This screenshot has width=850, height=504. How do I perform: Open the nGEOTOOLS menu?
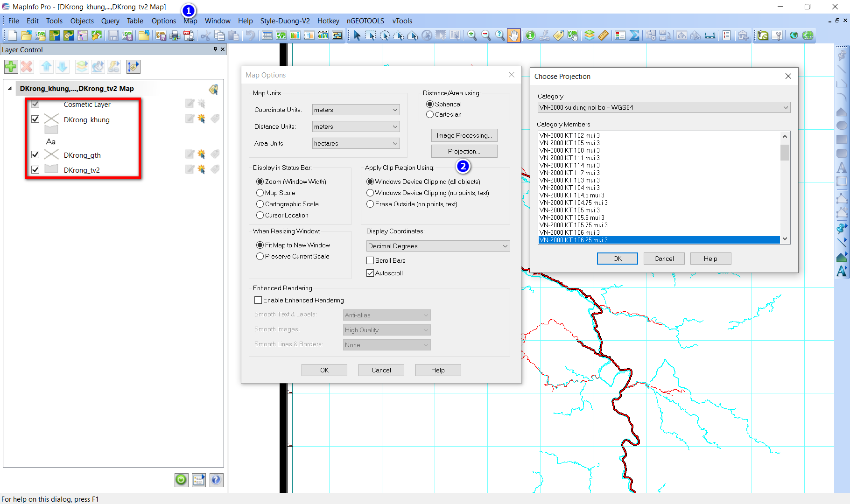365,21
